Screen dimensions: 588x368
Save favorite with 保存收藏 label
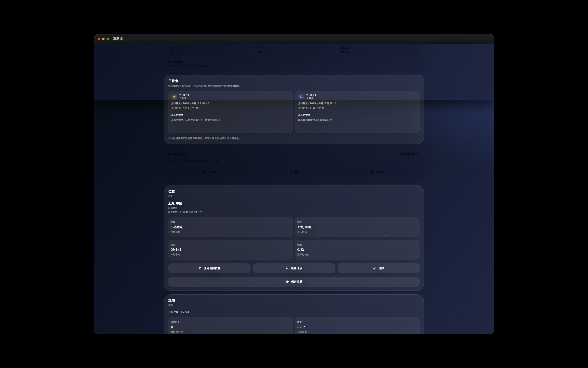(x=297, y=282)
